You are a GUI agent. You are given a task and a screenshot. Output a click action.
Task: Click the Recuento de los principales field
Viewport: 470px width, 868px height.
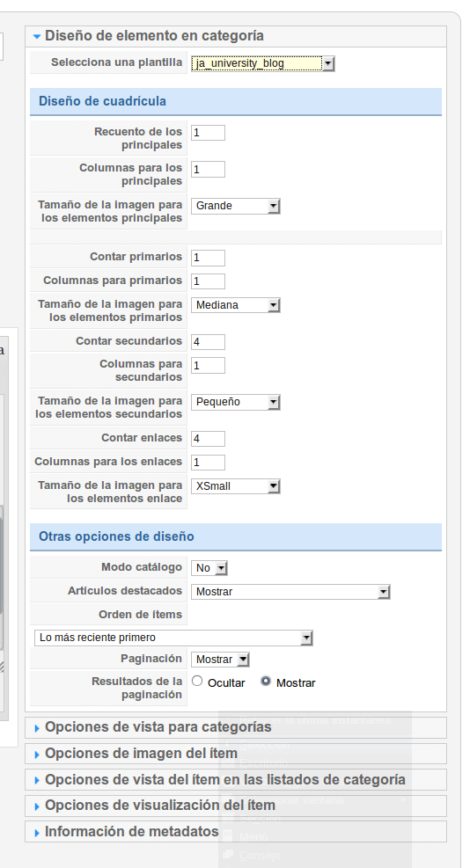coord(209,133)
